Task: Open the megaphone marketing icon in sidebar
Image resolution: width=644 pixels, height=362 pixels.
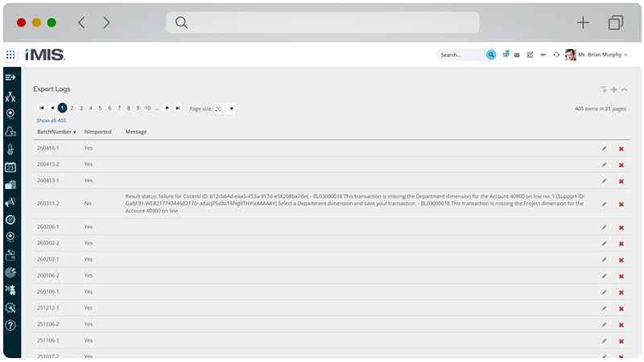Action: pos(10,202)
